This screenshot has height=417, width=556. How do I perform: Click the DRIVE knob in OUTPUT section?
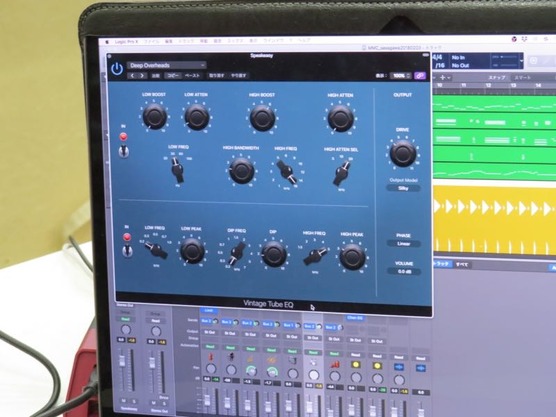(403, 153)
